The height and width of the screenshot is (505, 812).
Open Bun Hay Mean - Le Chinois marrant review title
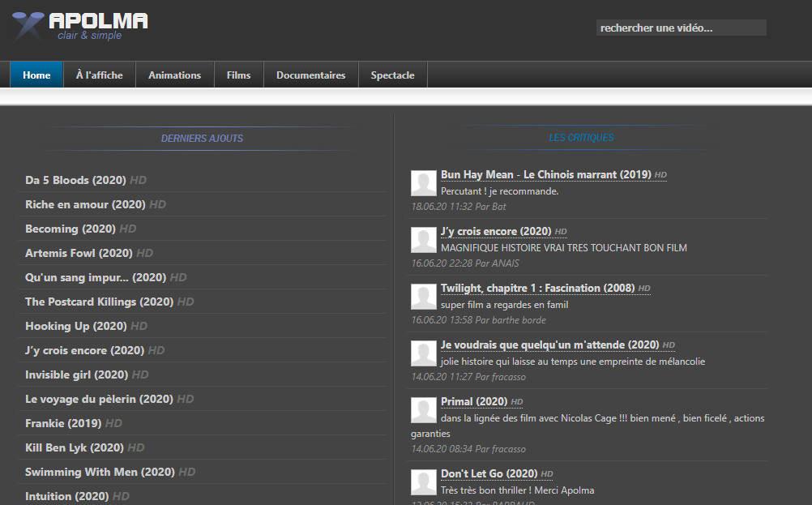546,175
